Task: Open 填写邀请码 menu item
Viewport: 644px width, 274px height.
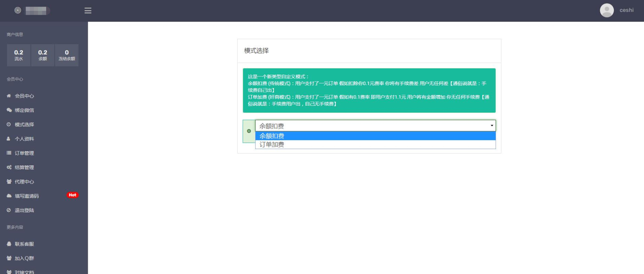Action: (x=27, y=196)
